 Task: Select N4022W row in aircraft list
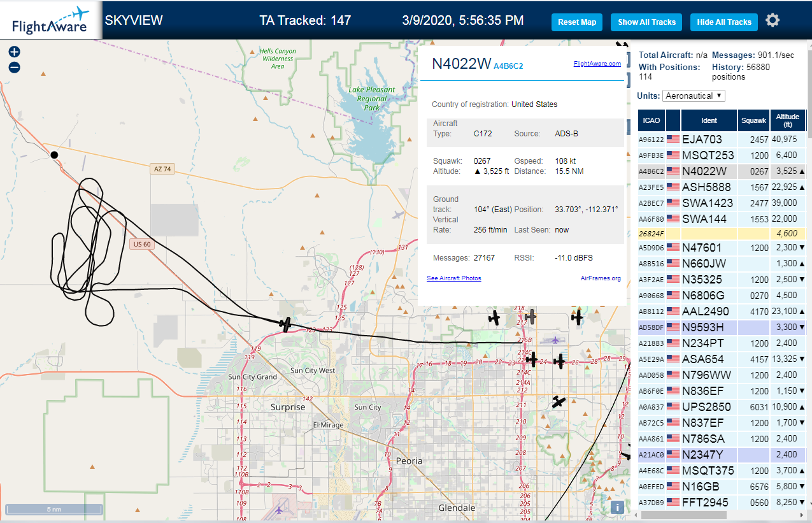pyautogui.click(x=722, y=171)
